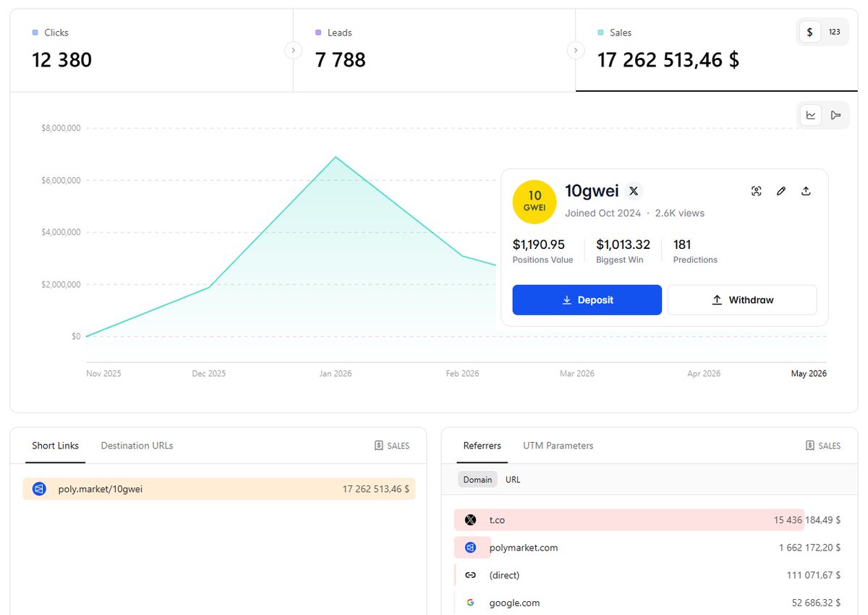This screenshot has width=868, height=615.
Task: Click the icon beside polymarket.com
Action: click(x=470, y=548)
